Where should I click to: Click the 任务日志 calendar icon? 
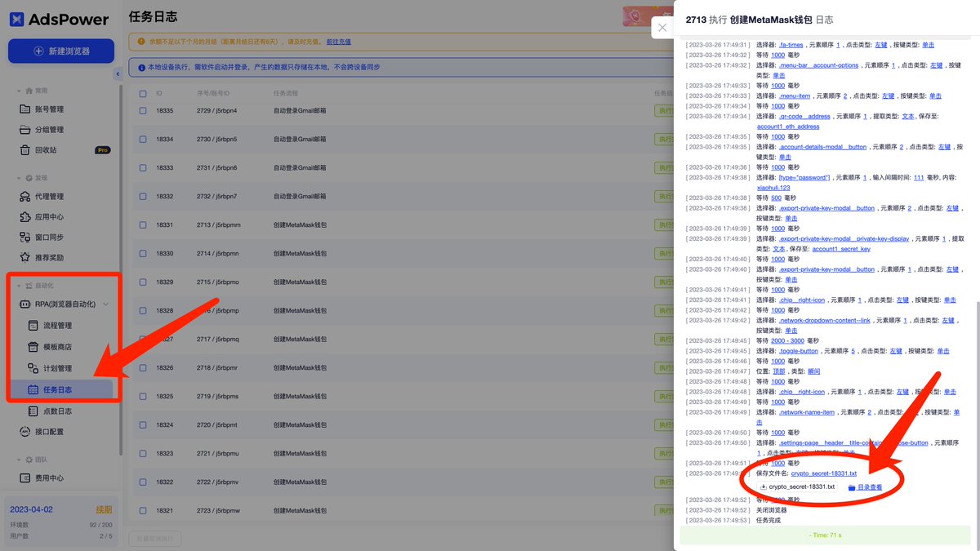point(33,390)
